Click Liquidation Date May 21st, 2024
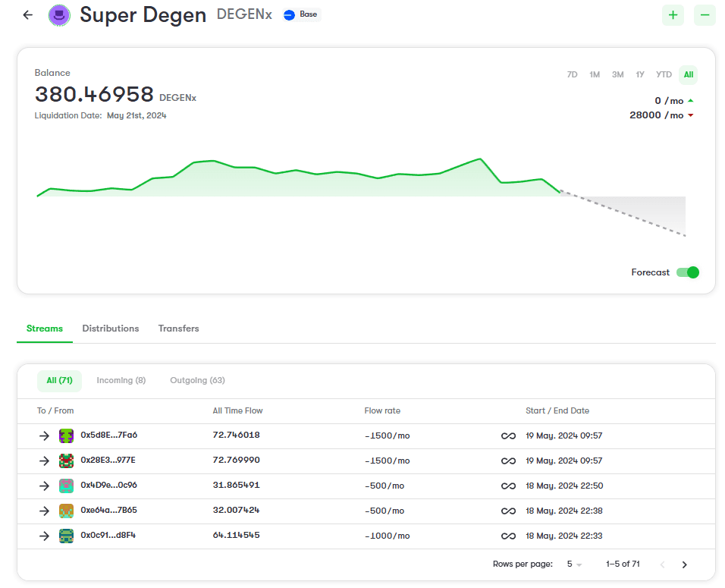 click(x=100, y=115)
